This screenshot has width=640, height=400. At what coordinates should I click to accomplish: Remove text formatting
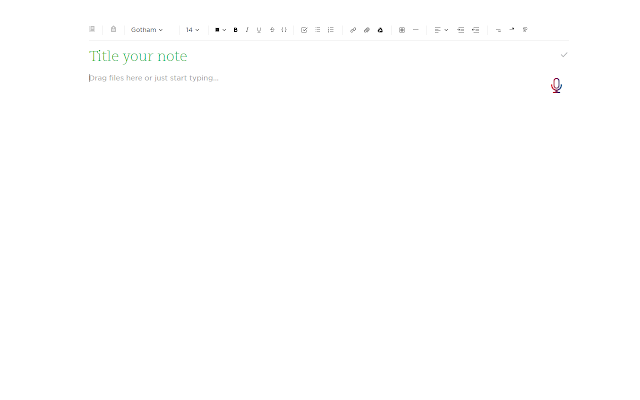coord(525,29)
